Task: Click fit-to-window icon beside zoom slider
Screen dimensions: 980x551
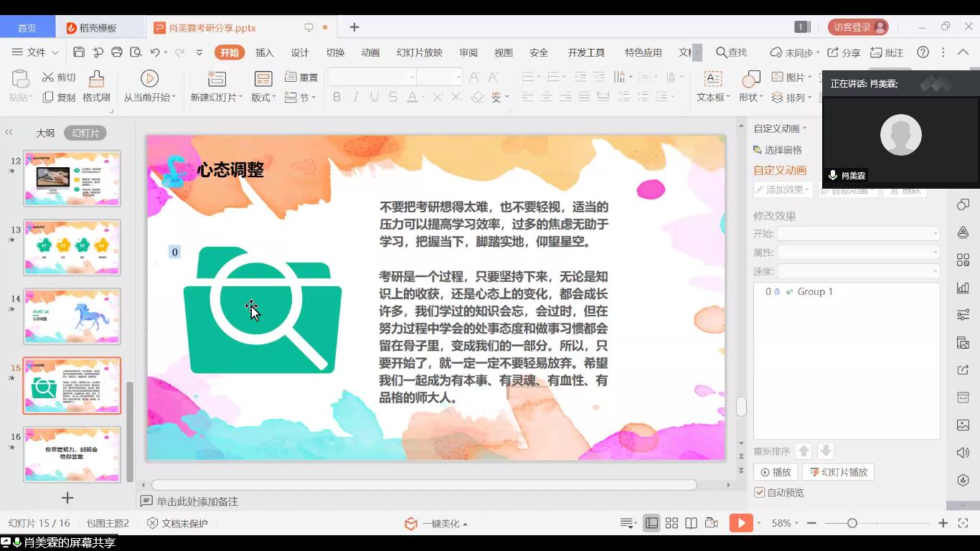Action: pyautogui.click(x=963, y=523)
